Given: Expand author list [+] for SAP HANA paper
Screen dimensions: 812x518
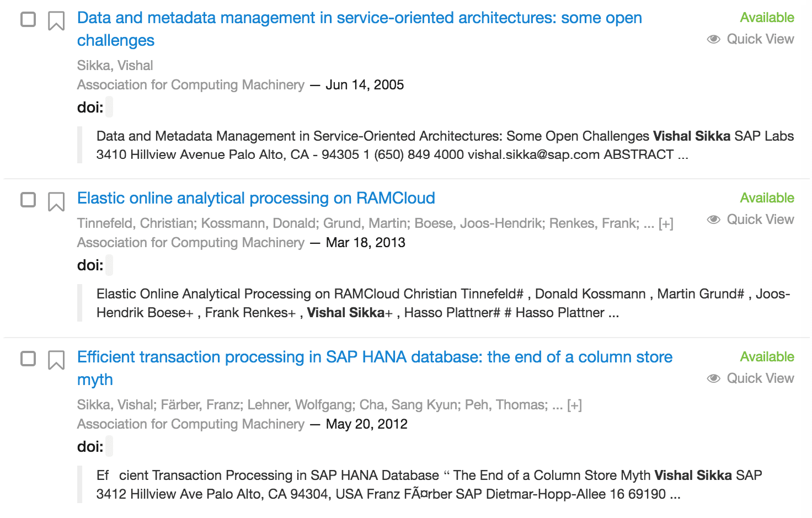Looking at the screenshot, I should coord(574,405).
